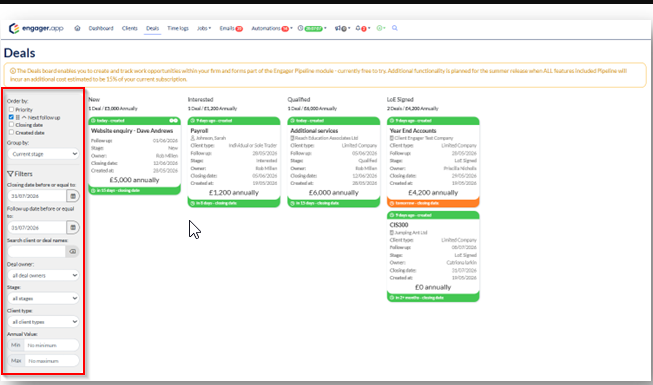This screenshot has width=653, height=385.
Task: Click the Follow up date filter input
Action: point(37,228)
